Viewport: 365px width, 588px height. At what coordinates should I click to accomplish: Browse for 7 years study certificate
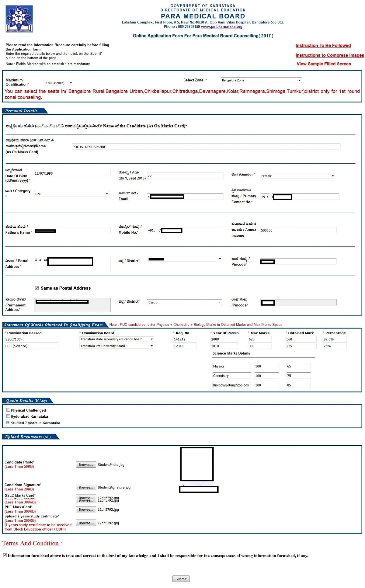(86, 523)
